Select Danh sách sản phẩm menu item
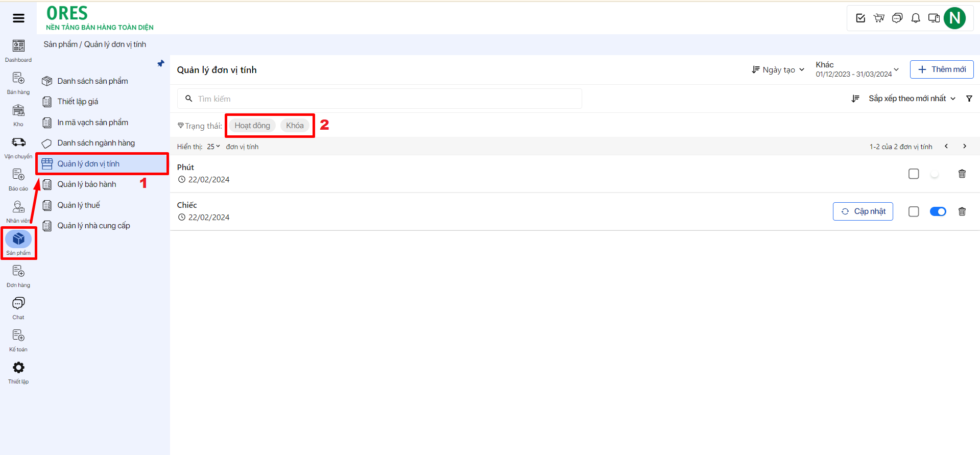The image size is (980, 455). [92, 81]
